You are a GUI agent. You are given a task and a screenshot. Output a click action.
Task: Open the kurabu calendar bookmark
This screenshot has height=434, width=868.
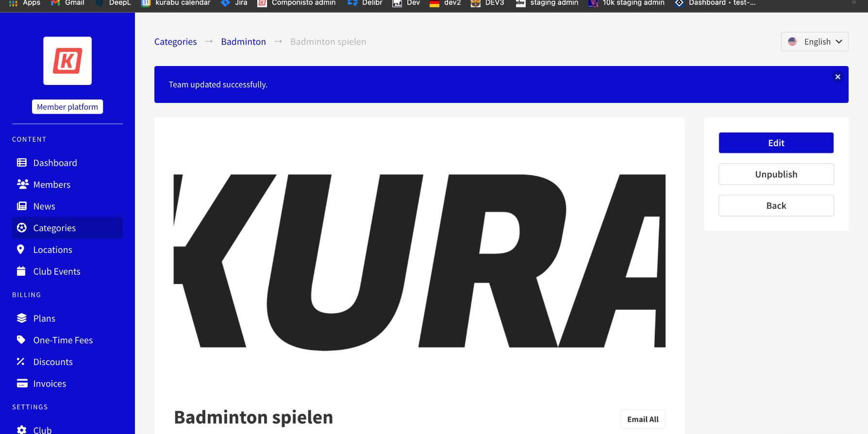[176, 3]
